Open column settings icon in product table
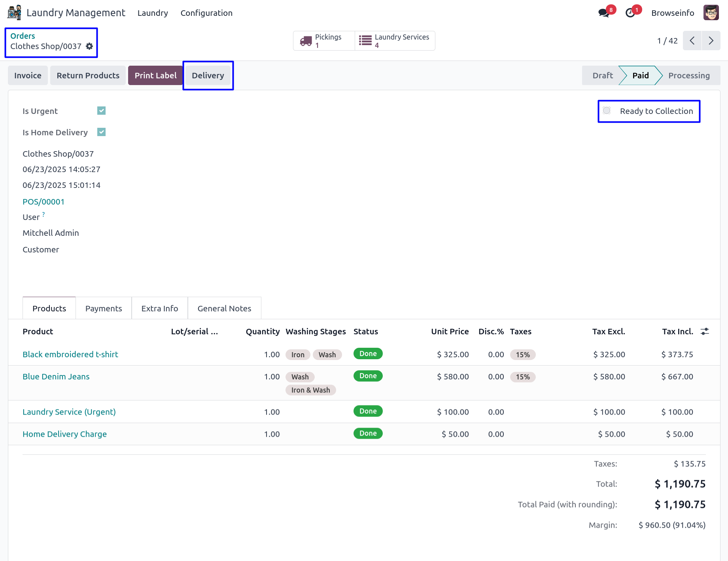The image size is (728, 561). tap(705, 332)
